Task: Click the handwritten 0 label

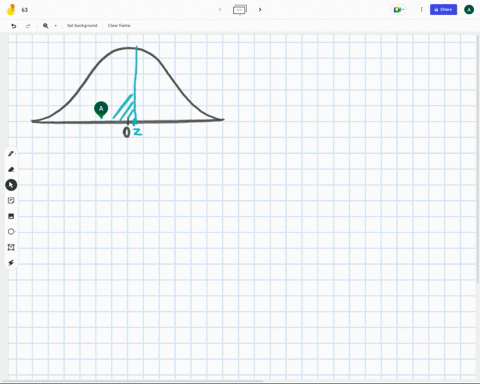Action: (x=126, y=132)
